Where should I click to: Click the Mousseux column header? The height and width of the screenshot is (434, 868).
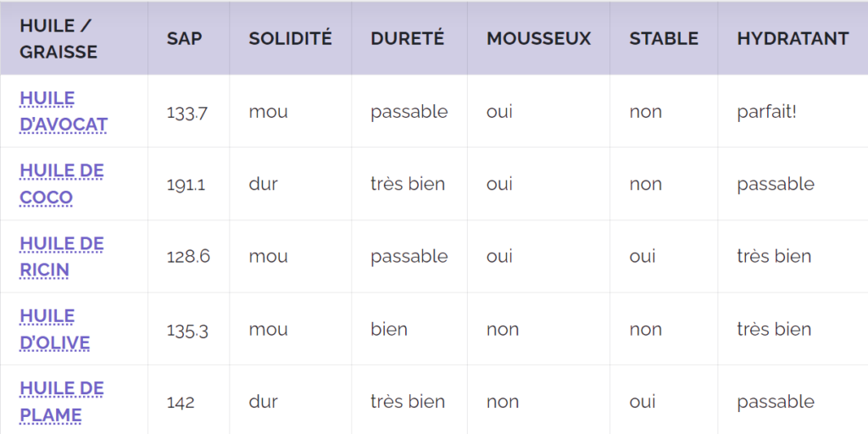(538, 38)
